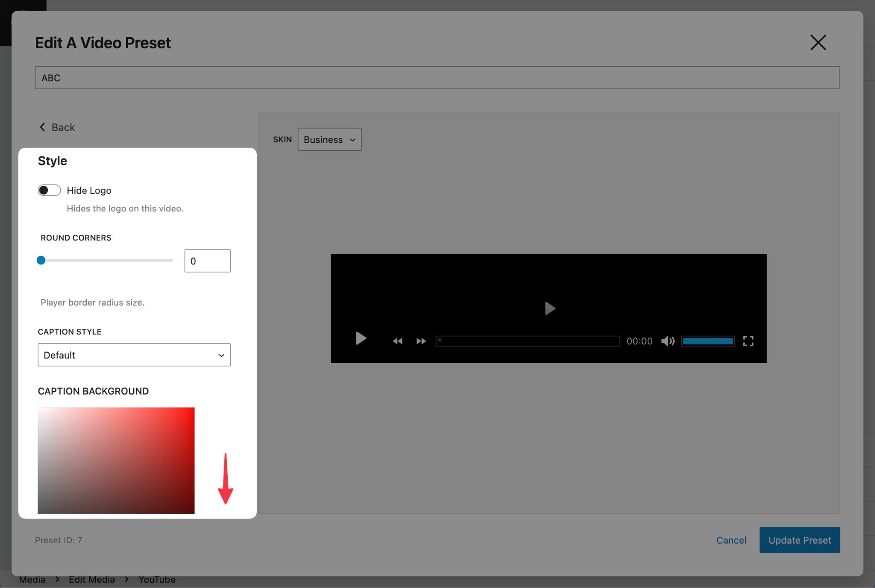Enable the Hide Logo toggle
The height and width of the screenshot is (588, 875).
(x=49, y=190)
